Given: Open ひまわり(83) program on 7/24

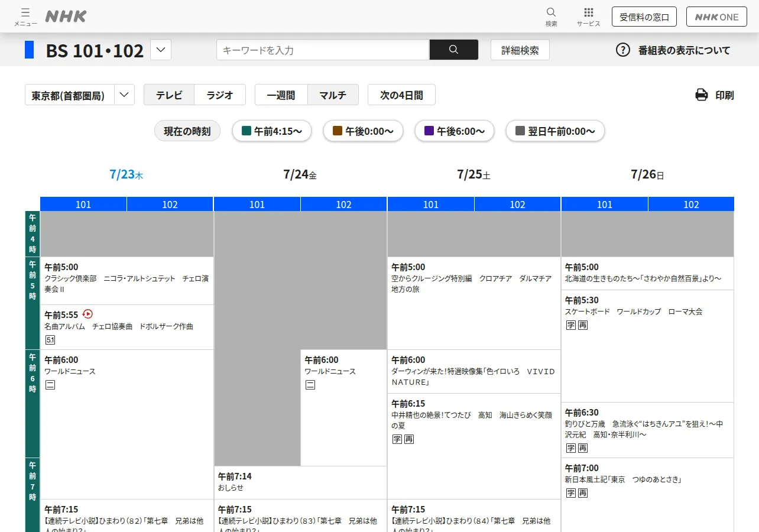Looking at the screenshot, I should [300, 515].
